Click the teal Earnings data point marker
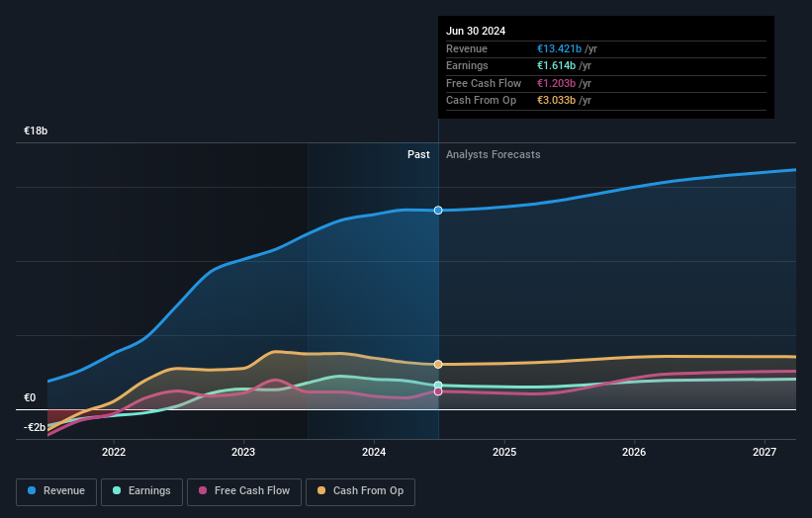This screenshot has width=812, height=518. (x=438, y=385)
